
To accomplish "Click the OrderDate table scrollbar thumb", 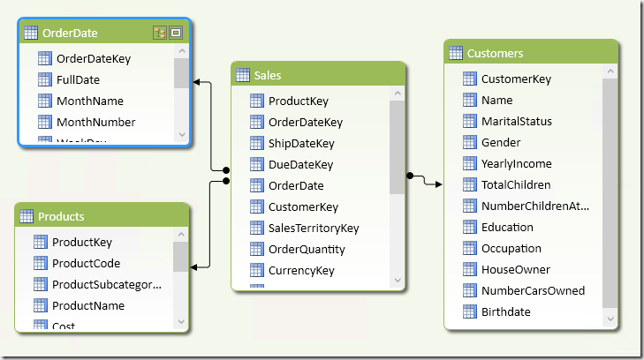I will 181,73.
